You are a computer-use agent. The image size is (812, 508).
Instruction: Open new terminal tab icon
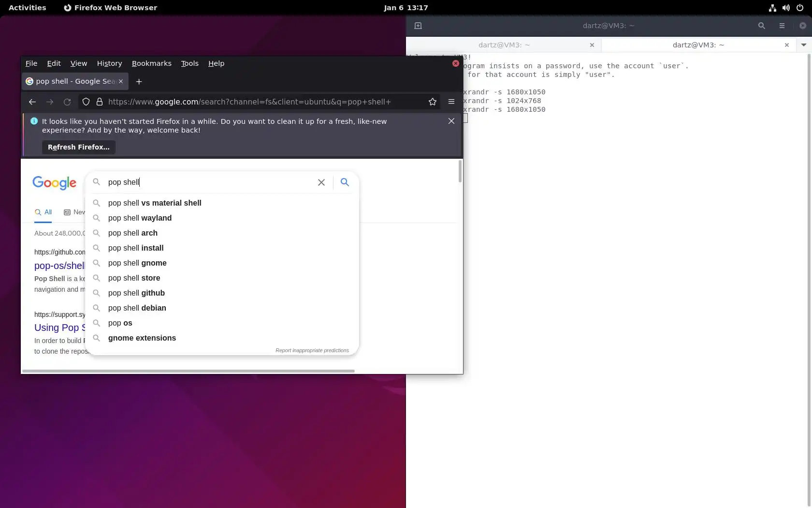(x=418, y=26)
